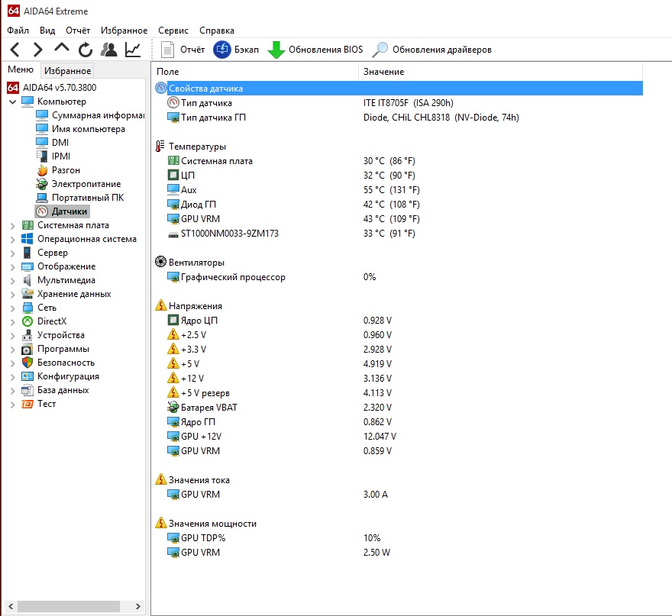Viewport: 672px width, 616px height.
Task: Expand the Устройства tree node
Action: pyautogui.click(x=12, y=335)
